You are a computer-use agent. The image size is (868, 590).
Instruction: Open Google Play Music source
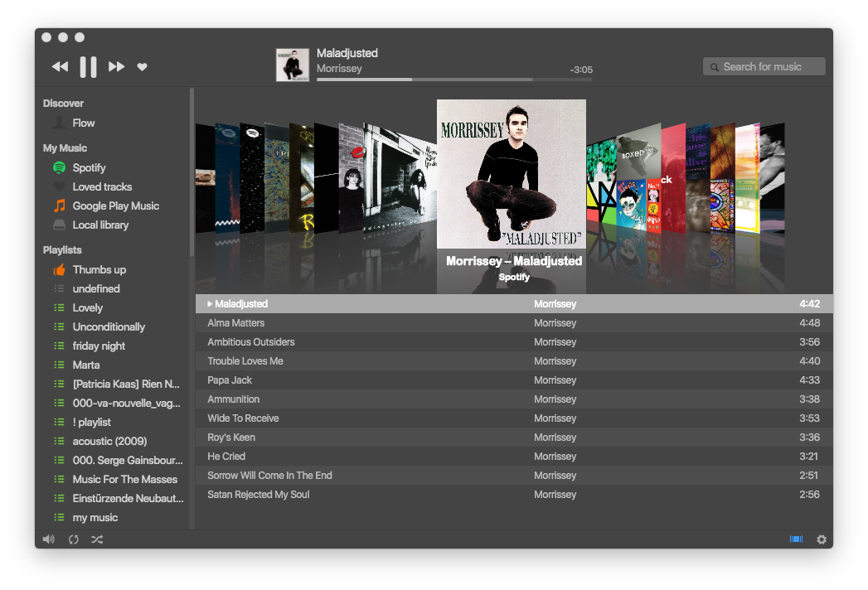pos(116,206)
